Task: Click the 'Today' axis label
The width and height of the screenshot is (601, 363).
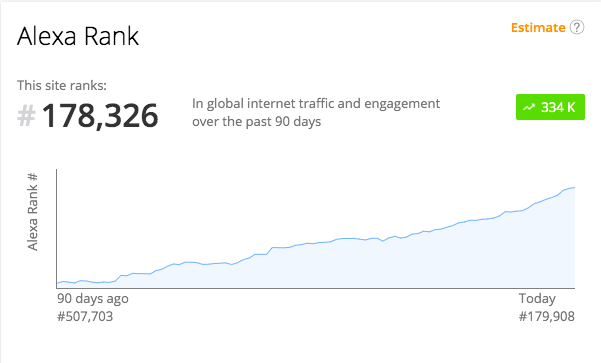Action: point(537,299)
